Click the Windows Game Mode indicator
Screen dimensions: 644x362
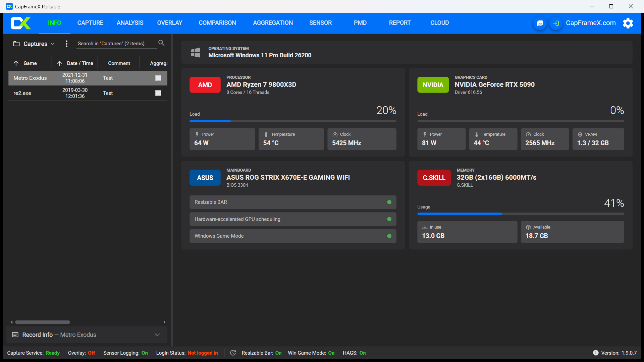[389, 236]
